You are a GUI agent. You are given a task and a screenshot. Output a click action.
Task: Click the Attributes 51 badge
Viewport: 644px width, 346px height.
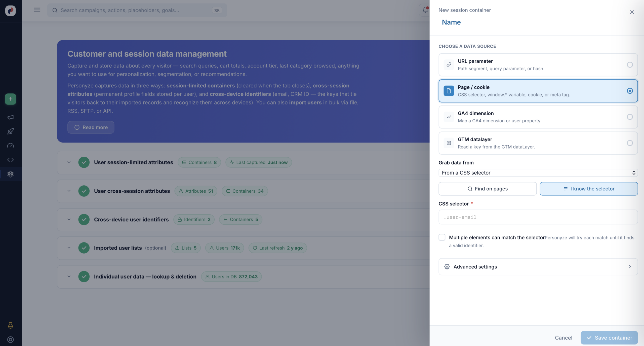[196, 191]
